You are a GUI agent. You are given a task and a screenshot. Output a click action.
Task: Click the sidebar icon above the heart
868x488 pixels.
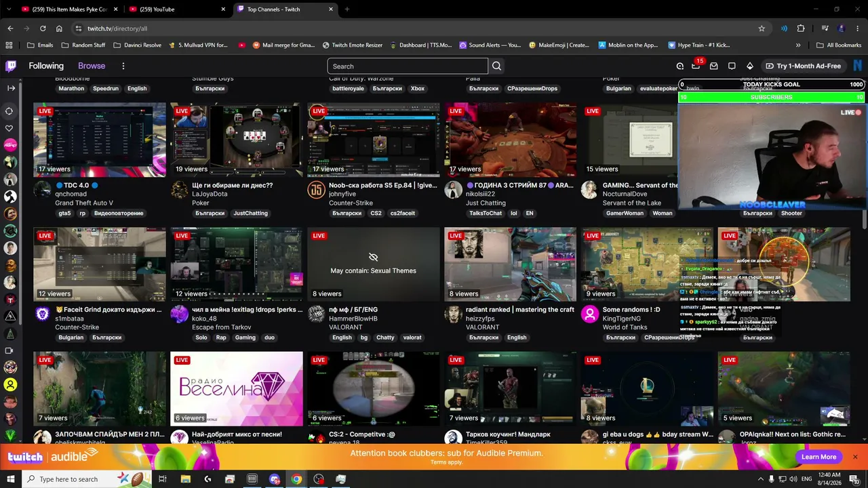coord(9,111)
